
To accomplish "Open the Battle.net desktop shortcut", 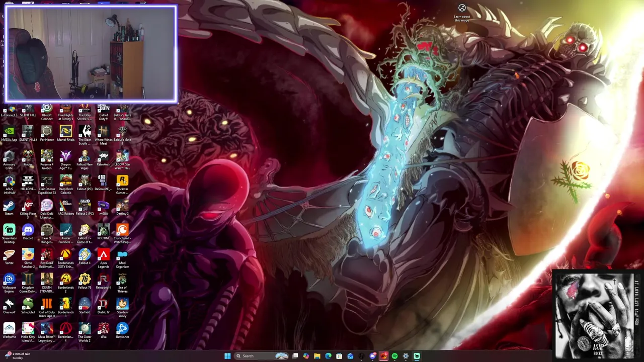I will click(x=122, y=331).
